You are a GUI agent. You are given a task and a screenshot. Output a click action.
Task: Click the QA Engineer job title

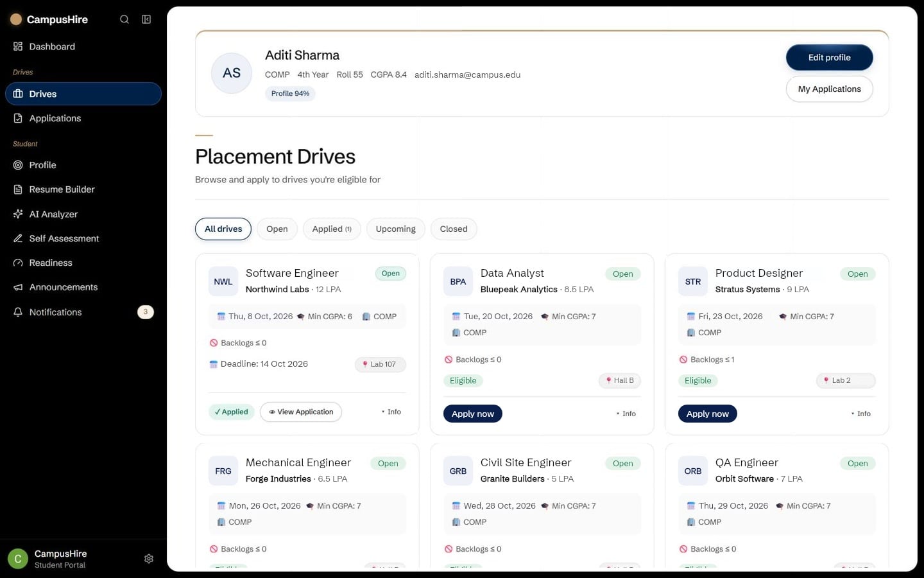747,462
